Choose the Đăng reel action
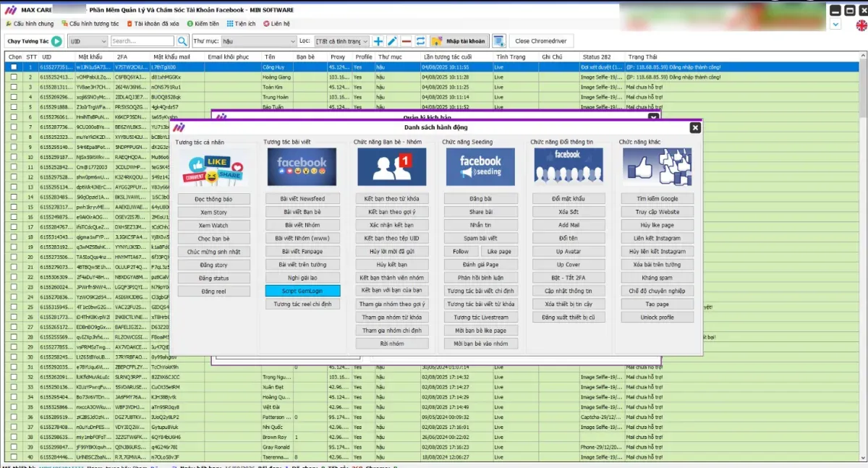The image size is (868, 468). coord(213,291)
